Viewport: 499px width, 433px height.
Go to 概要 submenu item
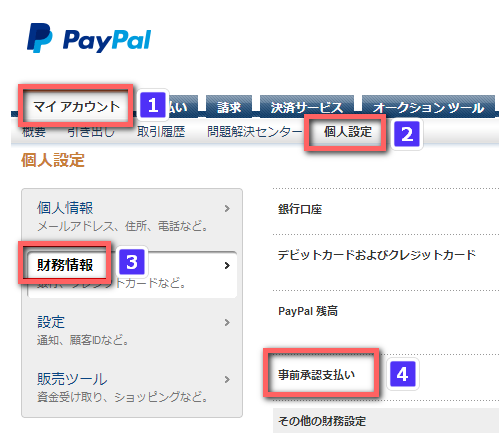click(34, 132)
